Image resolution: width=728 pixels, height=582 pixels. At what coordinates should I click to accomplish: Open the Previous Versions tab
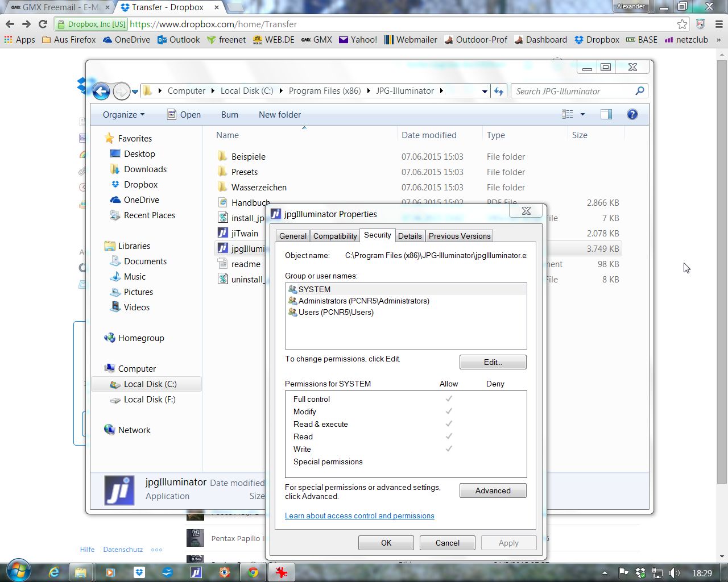(460, 236)
